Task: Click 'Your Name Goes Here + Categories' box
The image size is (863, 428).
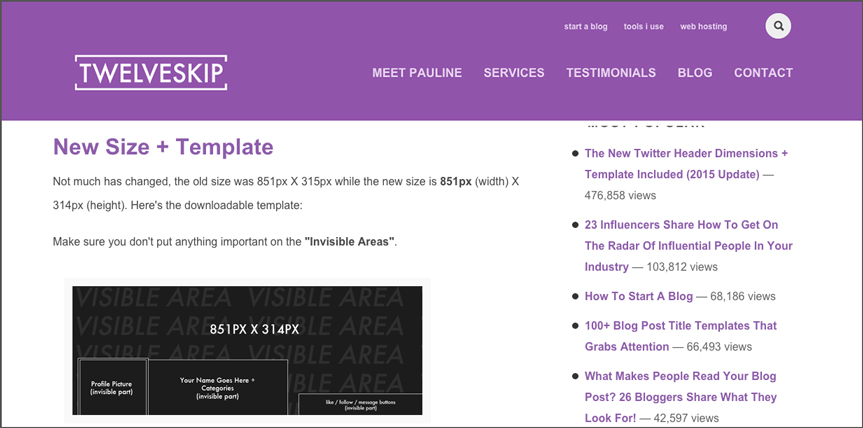Action: [218, 387]
